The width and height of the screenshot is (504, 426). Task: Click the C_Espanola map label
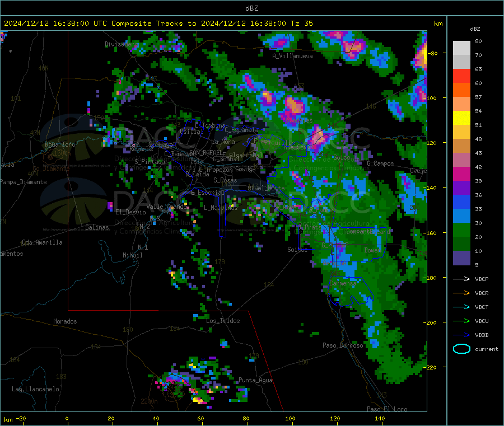241,130
